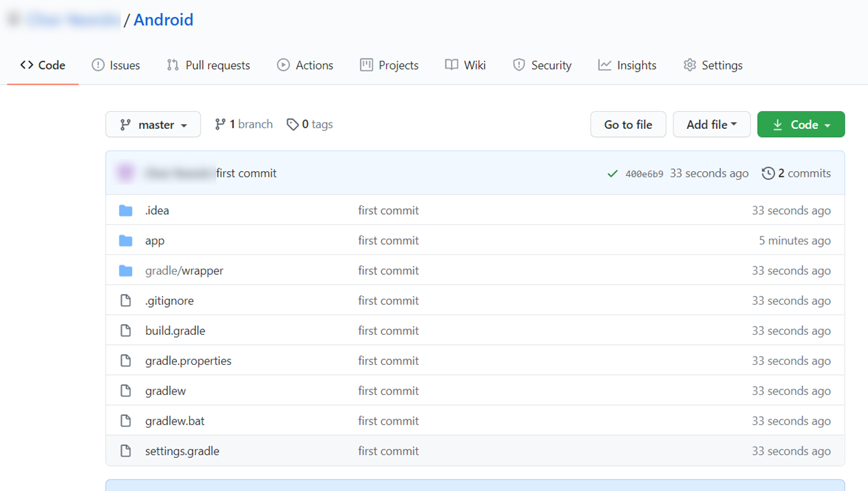Open commit hash 400e6b9

click(644, 174)
